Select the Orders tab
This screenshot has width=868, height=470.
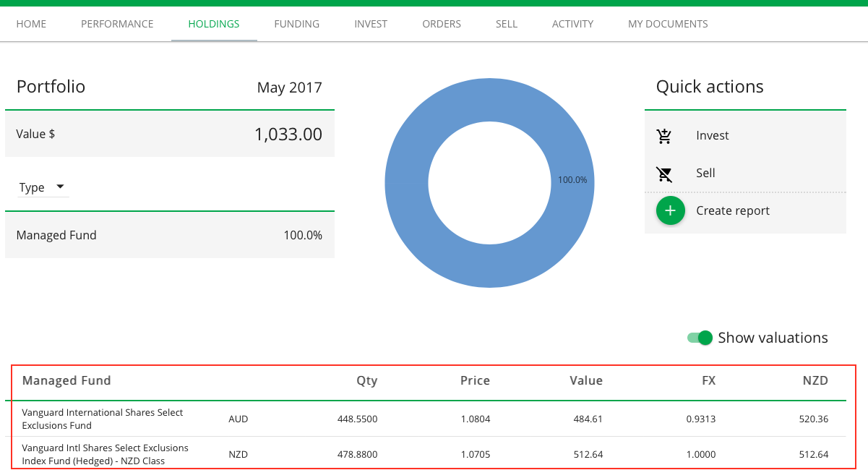[x=442, y=24]
